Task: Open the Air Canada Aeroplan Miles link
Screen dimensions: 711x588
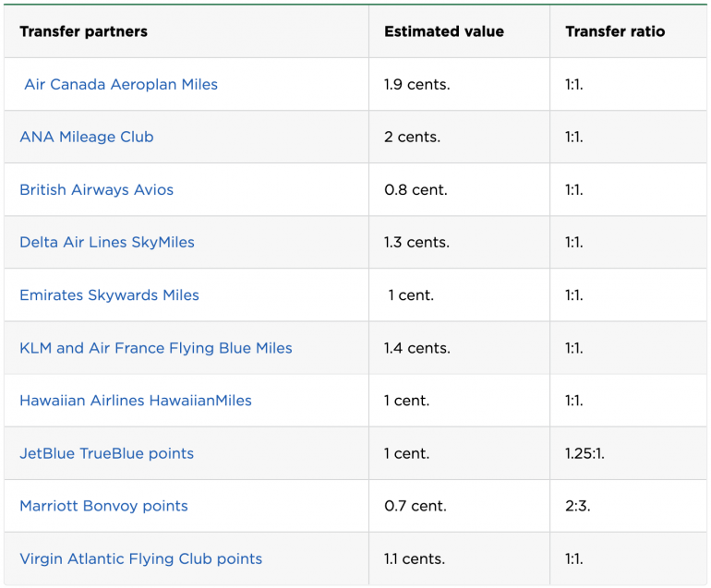Action: click(x=121, y=84)
